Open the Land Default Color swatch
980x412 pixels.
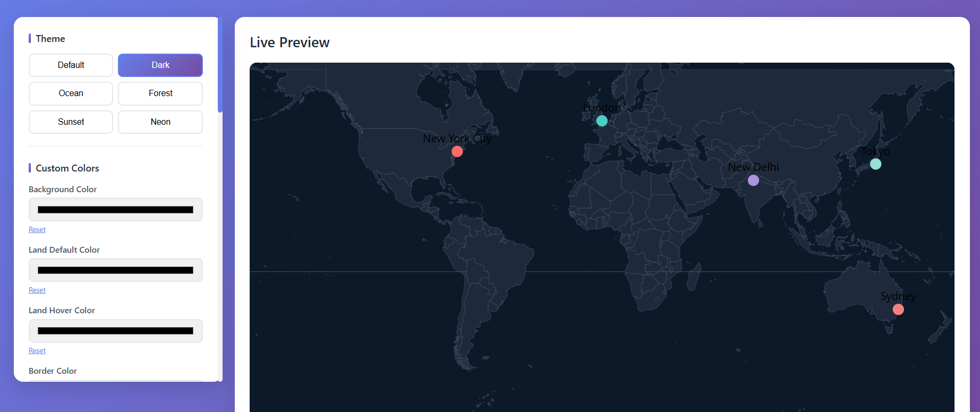click(116, 270)
